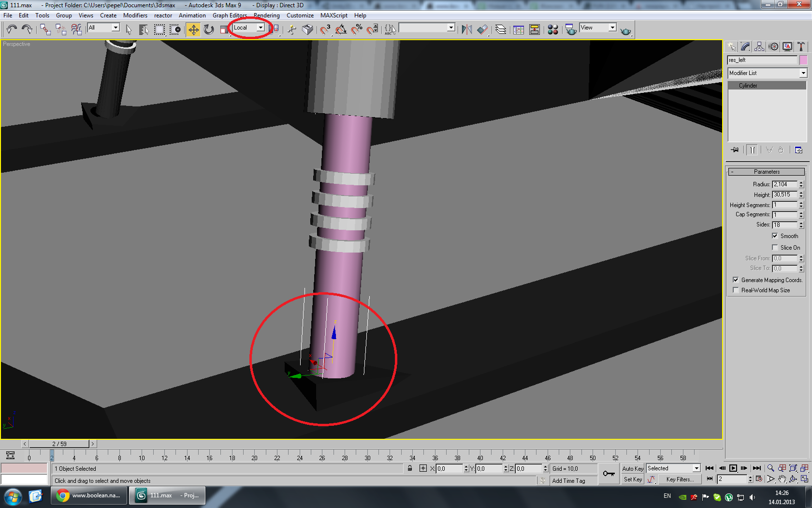
Task: Click the Undo arrow in the main toolbar
Action: (x=12, y=30)
